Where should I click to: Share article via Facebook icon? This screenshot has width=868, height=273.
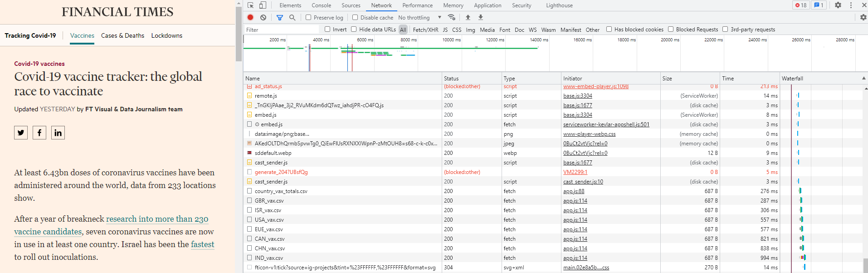coord(39,133)
